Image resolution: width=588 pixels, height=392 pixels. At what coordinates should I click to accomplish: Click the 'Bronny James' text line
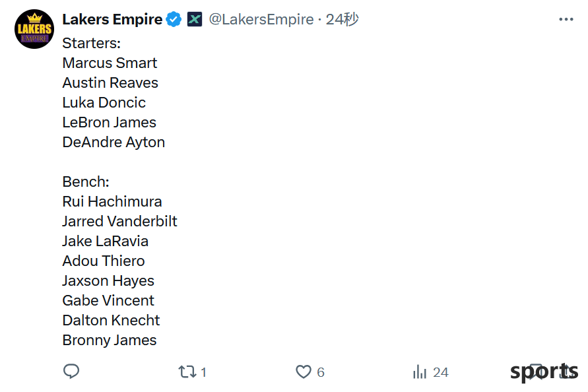[x=110, y=341]
